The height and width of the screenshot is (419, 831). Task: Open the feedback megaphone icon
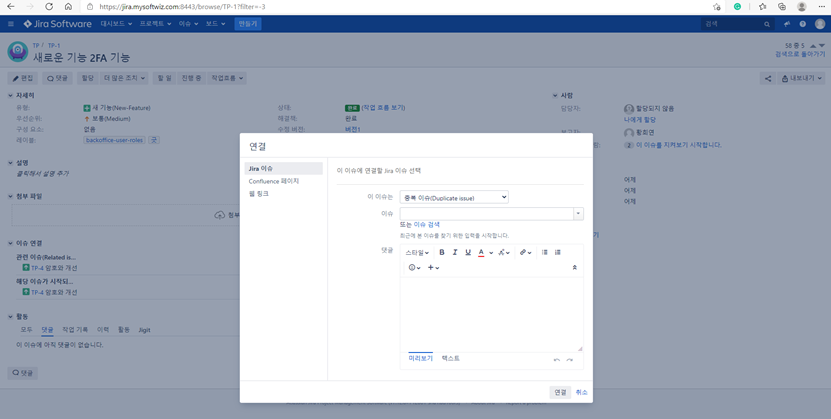[x=788, y=24]
